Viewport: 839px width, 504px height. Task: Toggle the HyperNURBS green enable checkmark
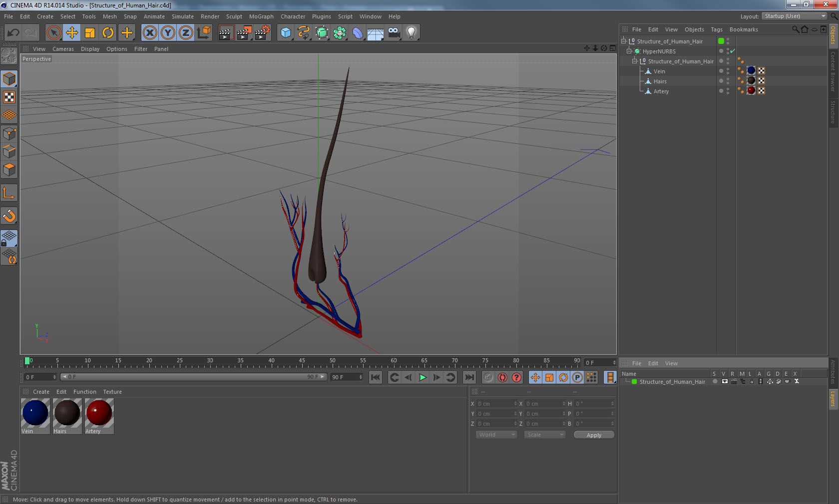[x=733, y=51]
